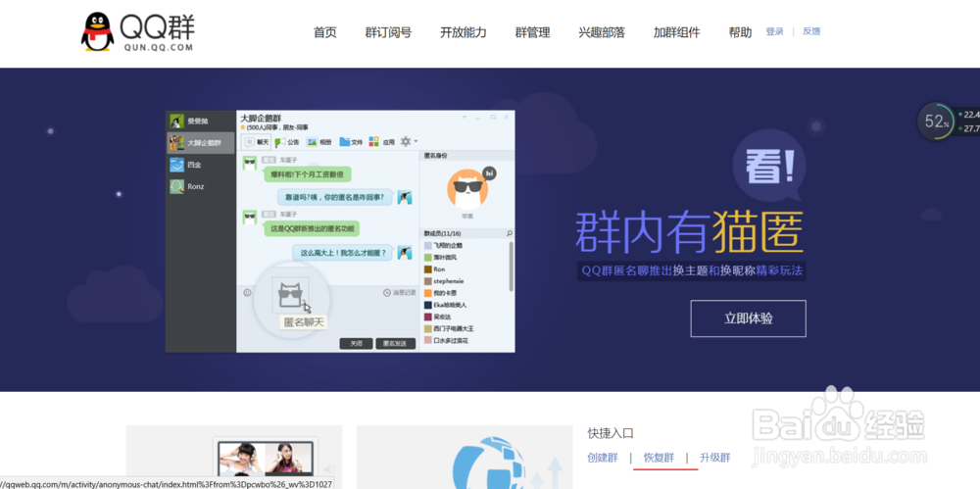Select 叠叠抛 in the conversation list

201,122
